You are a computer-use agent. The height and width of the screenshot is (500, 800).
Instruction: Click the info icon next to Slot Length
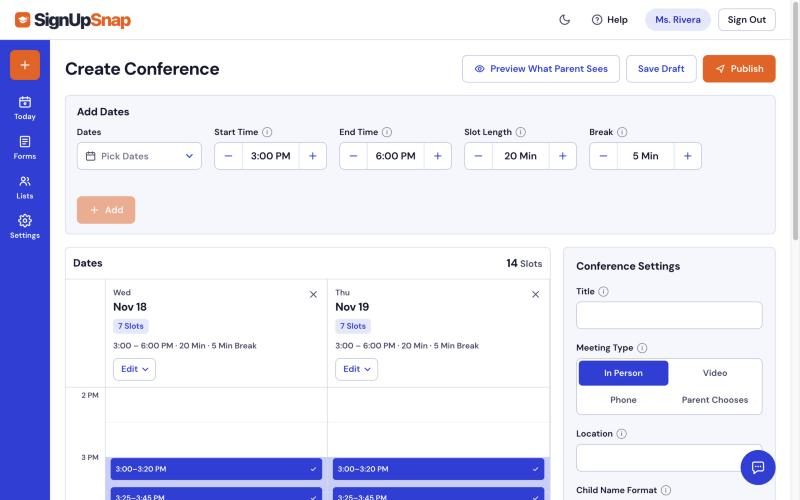pos(520,132)
